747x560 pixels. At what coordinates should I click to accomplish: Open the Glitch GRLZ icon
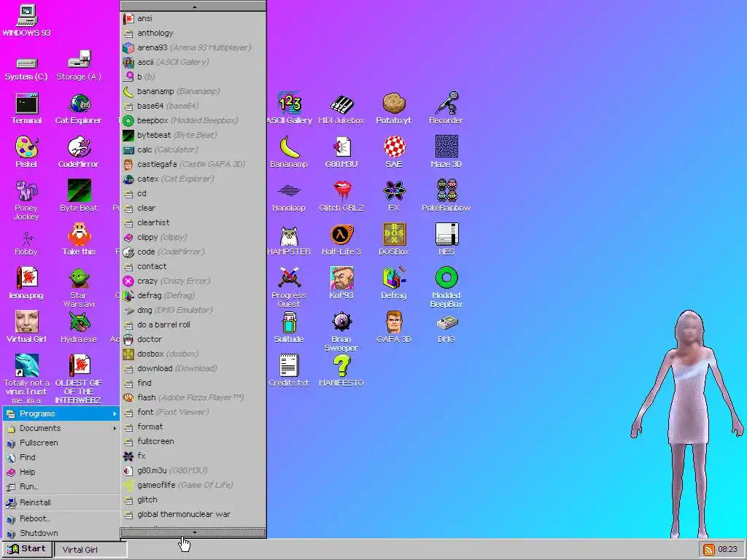point(341,196)
